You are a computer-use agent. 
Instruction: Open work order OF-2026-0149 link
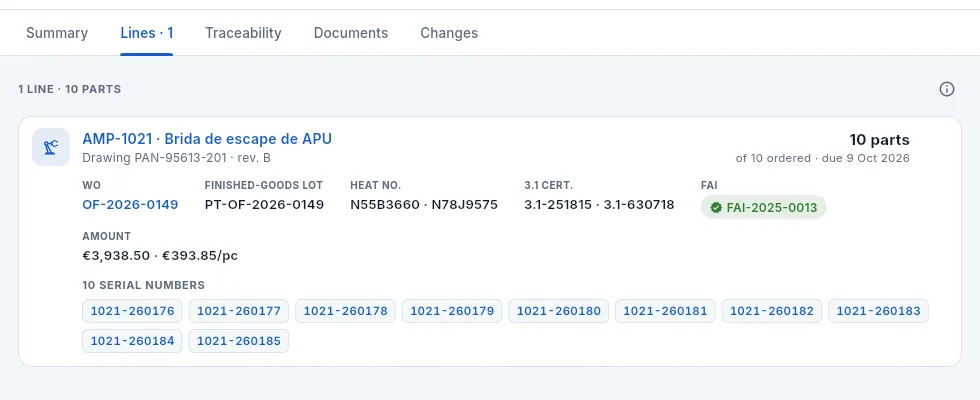pos(130,204)
